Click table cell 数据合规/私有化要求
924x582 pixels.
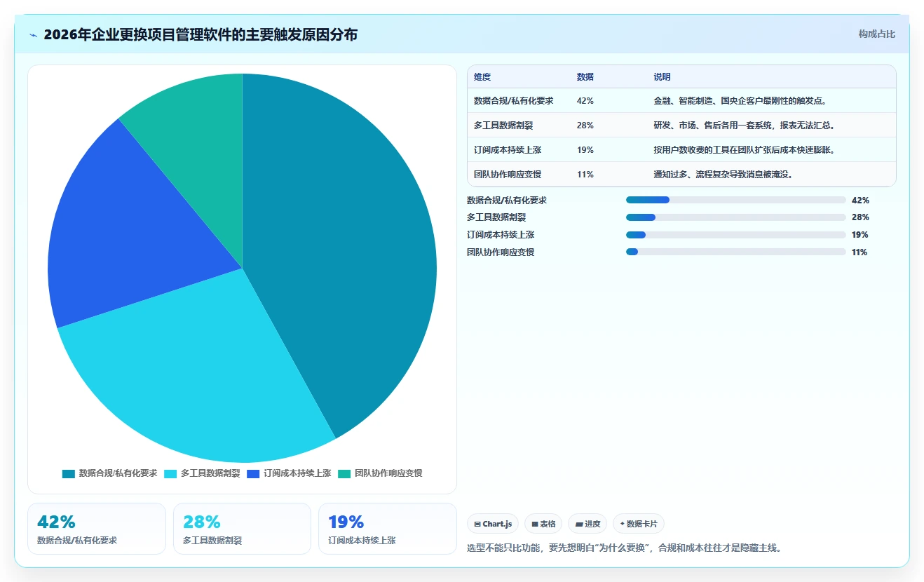point(514,101)
